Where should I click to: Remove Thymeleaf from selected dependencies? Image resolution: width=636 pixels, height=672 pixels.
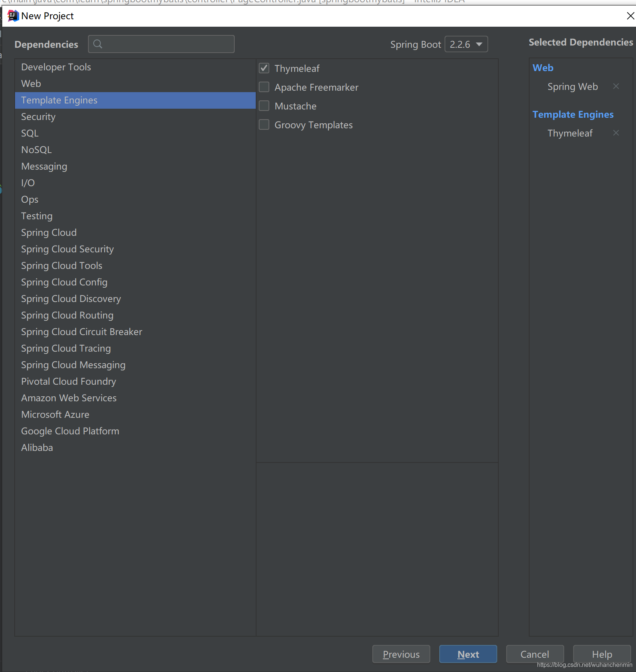616,133
